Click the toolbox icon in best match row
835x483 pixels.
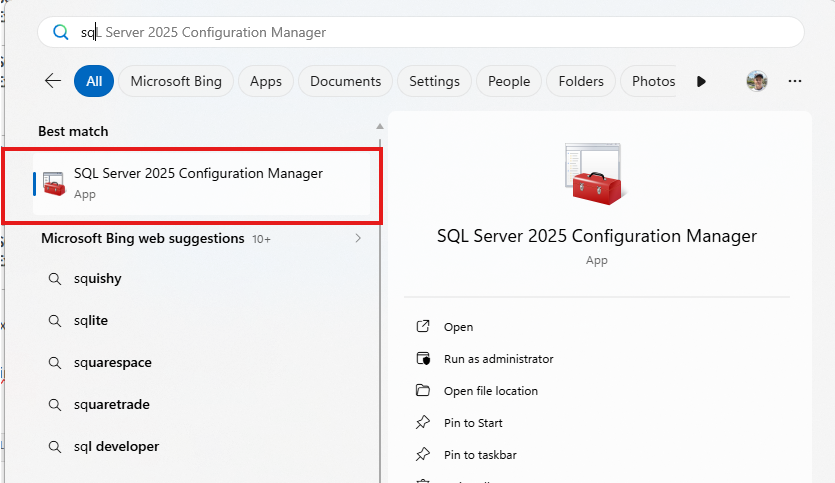(54, 184)
